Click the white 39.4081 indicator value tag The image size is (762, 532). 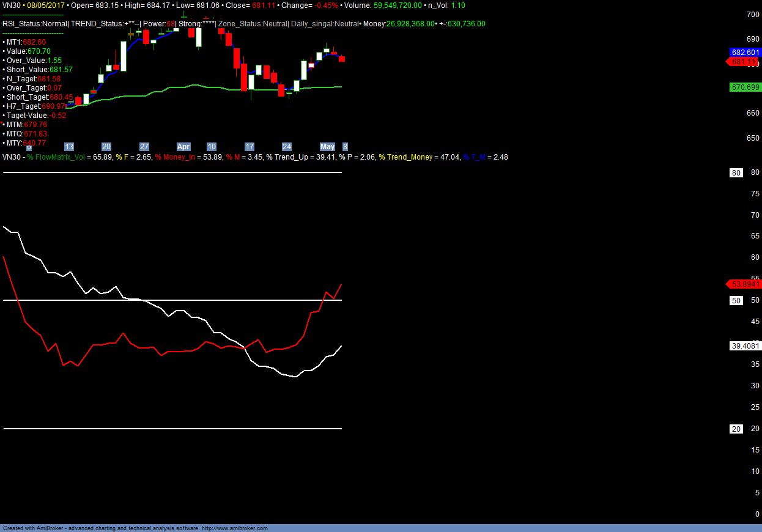click(x=745, y=346)
